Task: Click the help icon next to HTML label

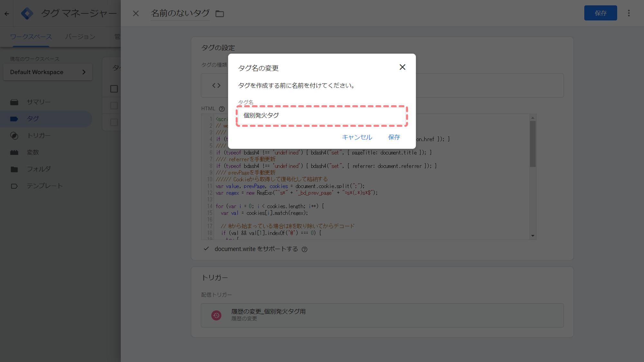Action: pyautogui.click(x=222, y=109)
